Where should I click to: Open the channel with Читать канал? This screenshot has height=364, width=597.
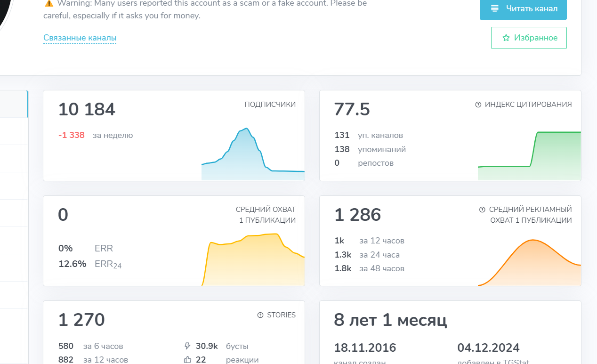[523, 8]
